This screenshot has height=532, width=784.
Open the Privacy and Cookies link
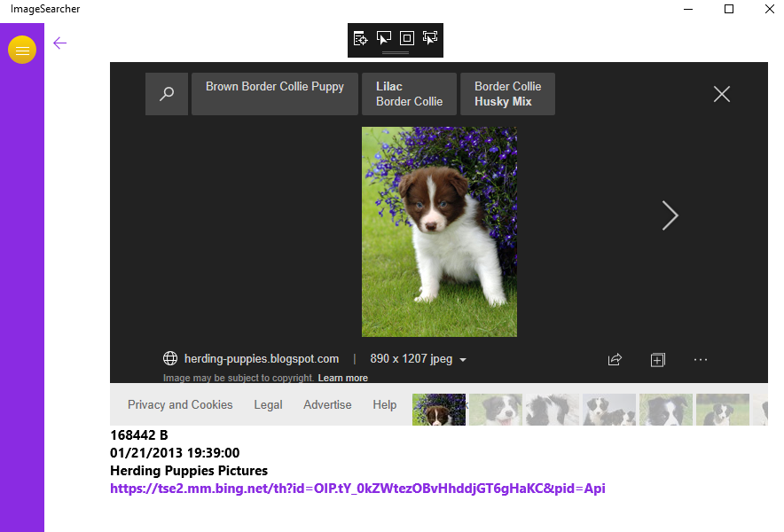pos(180,404)
